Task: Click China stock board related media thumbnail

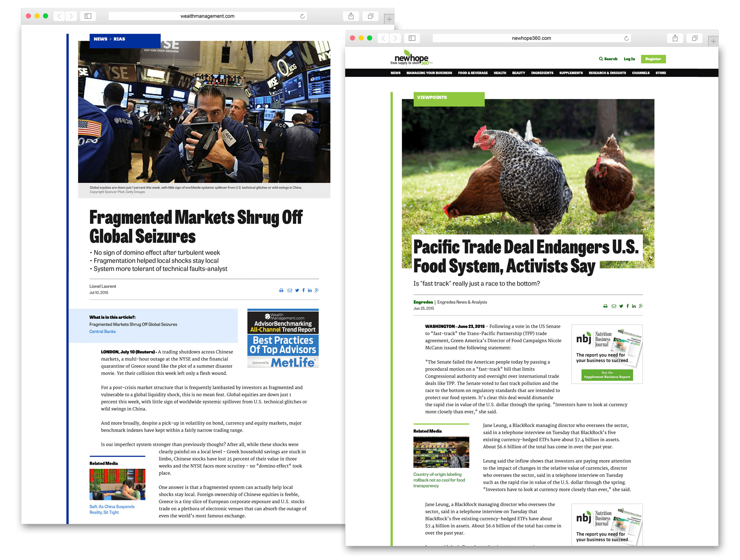Action: [x=117, y=484]
